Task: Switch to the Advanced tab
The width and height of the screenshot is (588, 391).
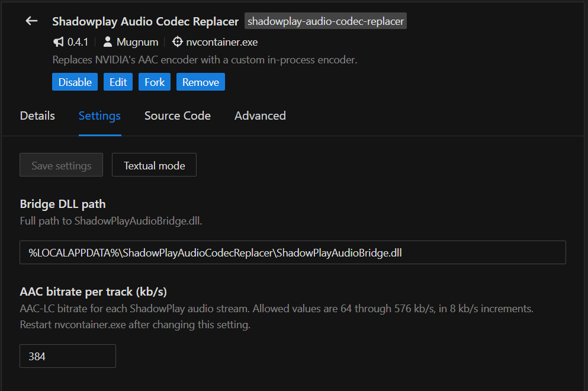Action: [261, 116]
